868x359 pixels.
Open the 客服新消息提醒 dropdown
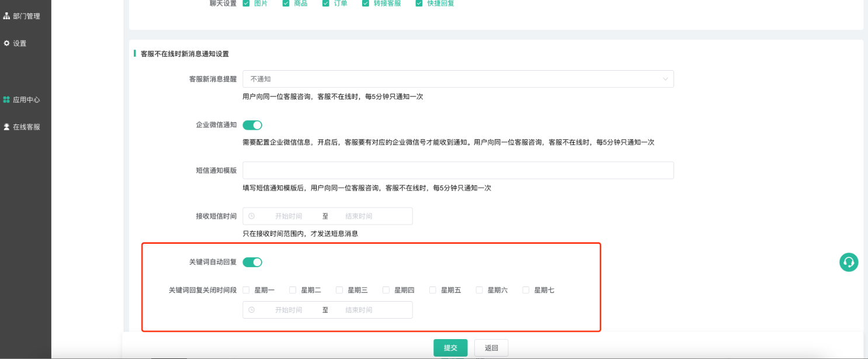click(457, 79)
